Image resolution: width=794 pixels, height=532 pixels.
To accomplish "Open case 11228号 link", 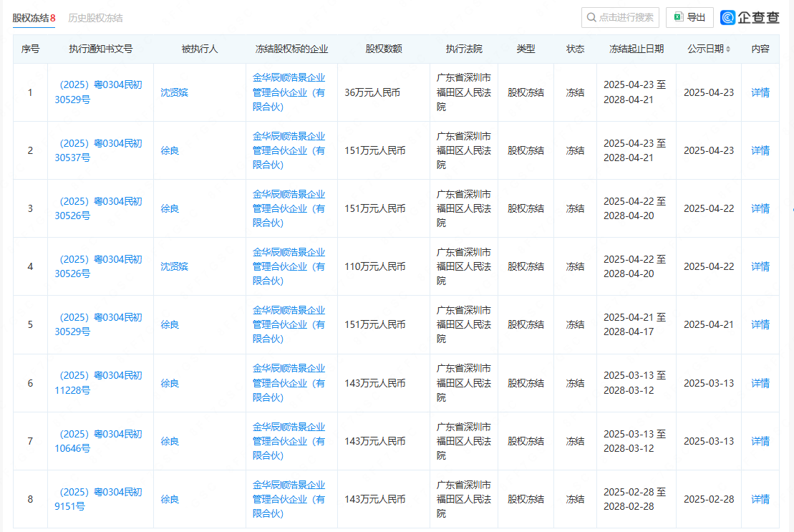I will pyautogui.click(x=98, y=382).
